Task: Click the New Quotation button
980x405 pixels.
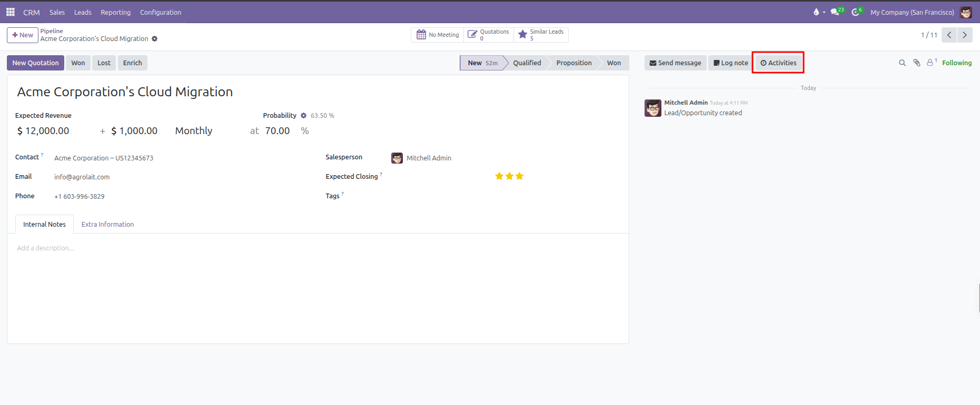Action: [35, 63]
